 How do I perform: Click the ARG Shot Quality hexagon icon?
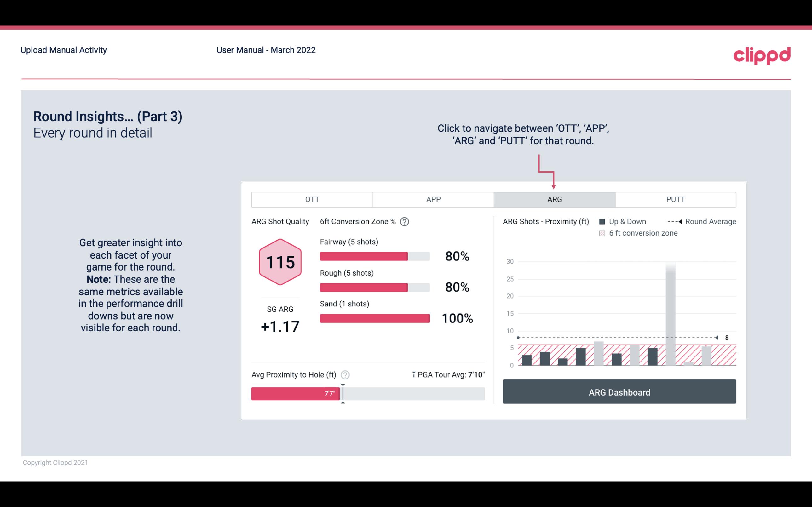[280, 262]
